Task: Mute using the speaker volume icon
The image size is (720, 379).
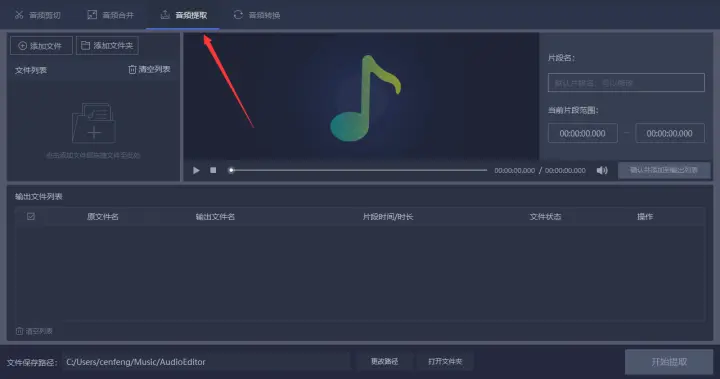Action: click(x=602, y=170)
